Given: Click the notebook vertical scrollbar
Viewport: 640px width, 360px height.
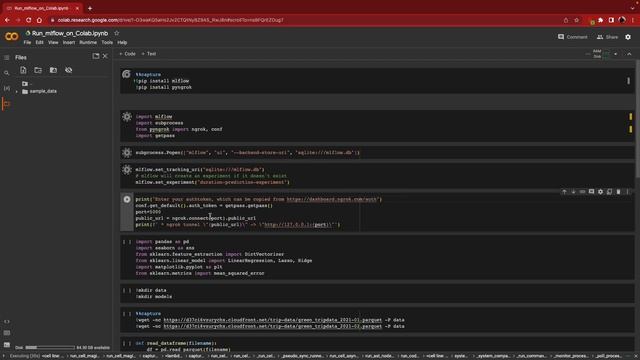Looking at the screenshot, I should point(638,118).
